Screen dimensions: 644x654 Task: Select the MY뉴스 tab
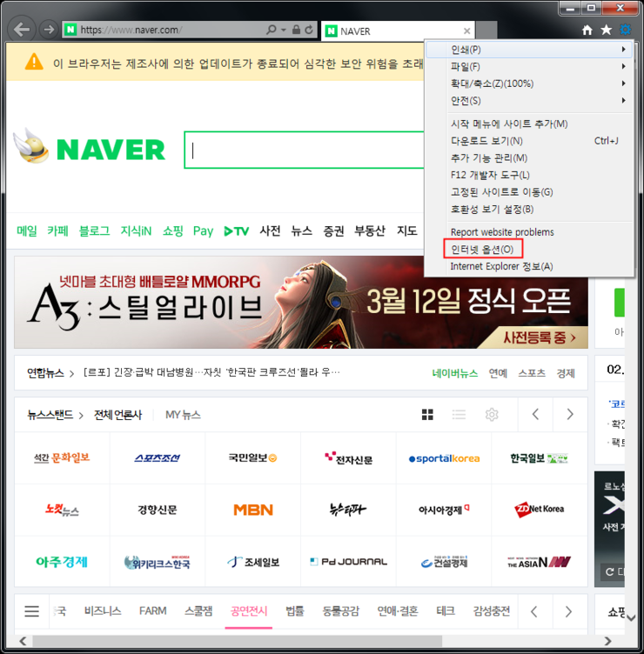[184, 415]
